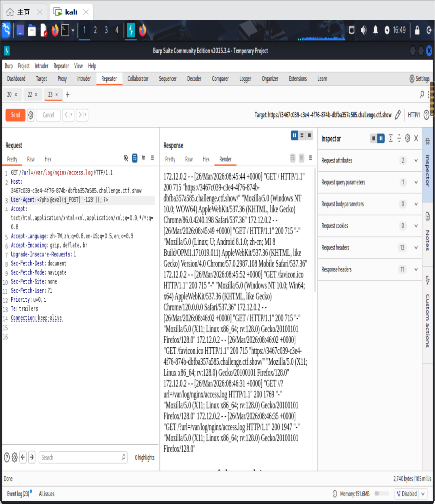The image size is (435, 504).
Task: Open request send options gear beside Send
Action: point(31,115)
